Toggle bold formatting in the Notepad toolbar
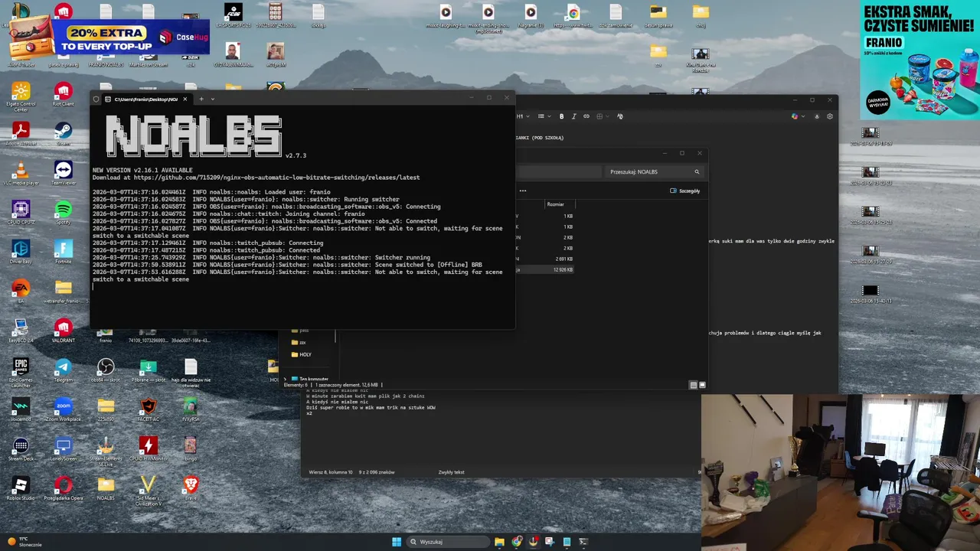The width and height of the screenshot is (980, 551). pyautogui.click(x=561, y=116)
